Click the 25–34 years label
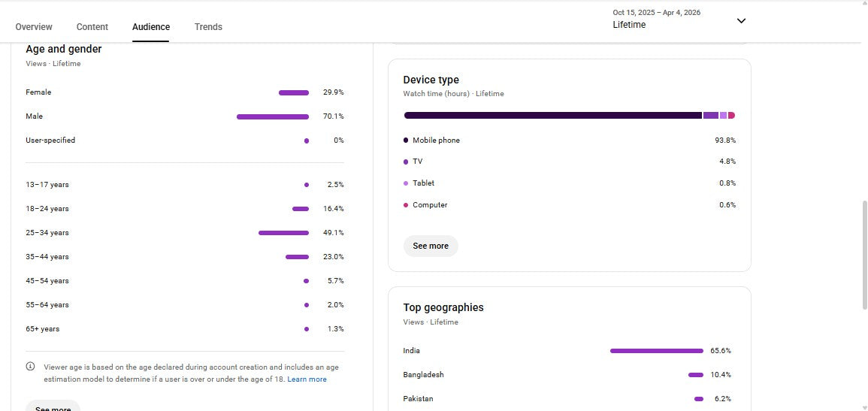This screenshot has height=411, width=868. (x=47, y=233)
